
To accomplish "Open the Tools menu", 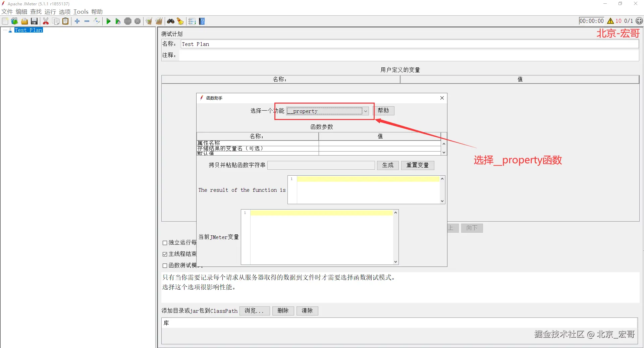I will pyautogui.click(x=81, y=12).
